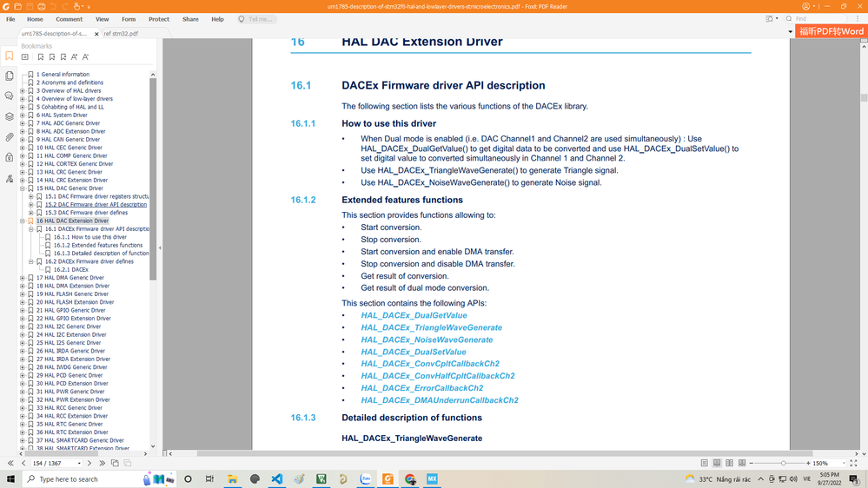This screenshot has height=488, width=868.
Task: Go to last page button
Action: (x=102, y=463)
